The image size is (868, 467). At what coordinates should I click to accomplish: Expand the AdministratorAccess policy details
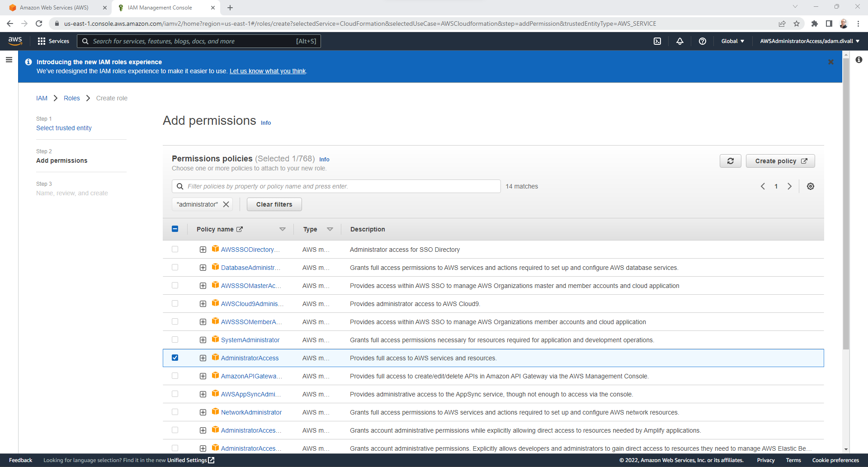pyautogui.click(x=203, y=358)
